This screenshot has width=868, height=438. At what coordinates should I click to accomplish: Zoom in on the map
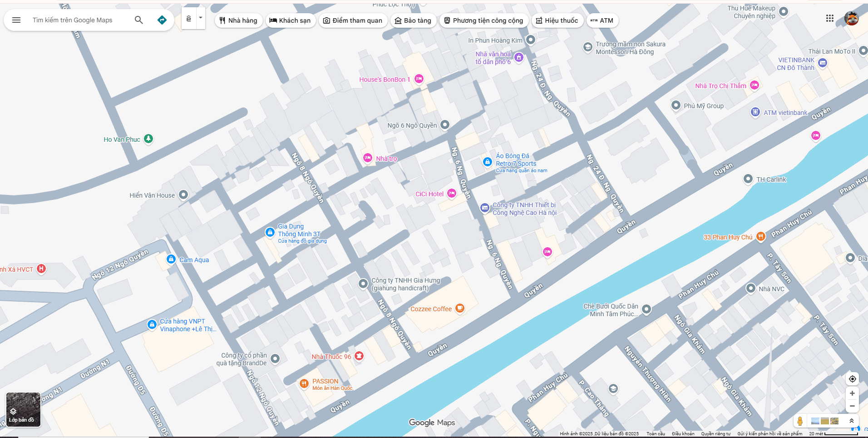click(x=852, y=393)
